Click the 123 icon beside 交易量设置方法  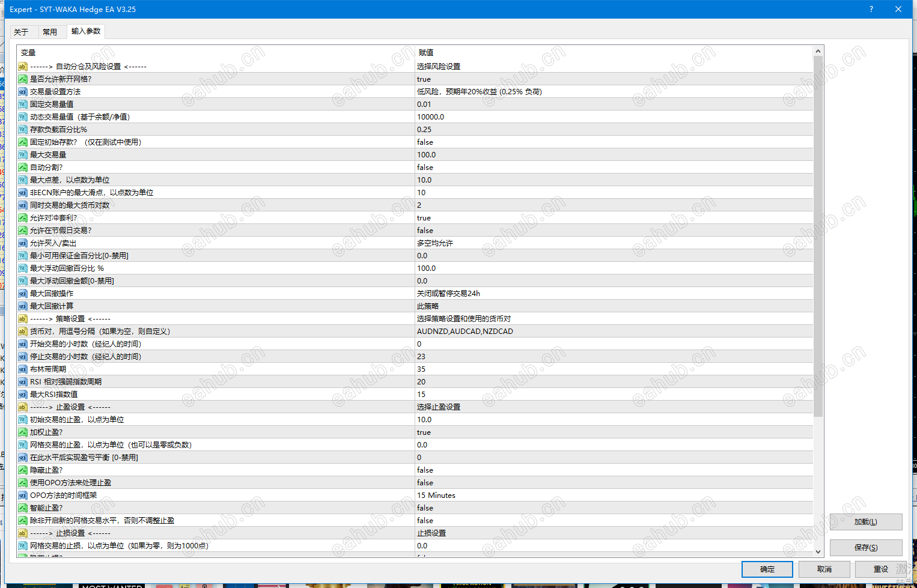(x=22, y=92)
